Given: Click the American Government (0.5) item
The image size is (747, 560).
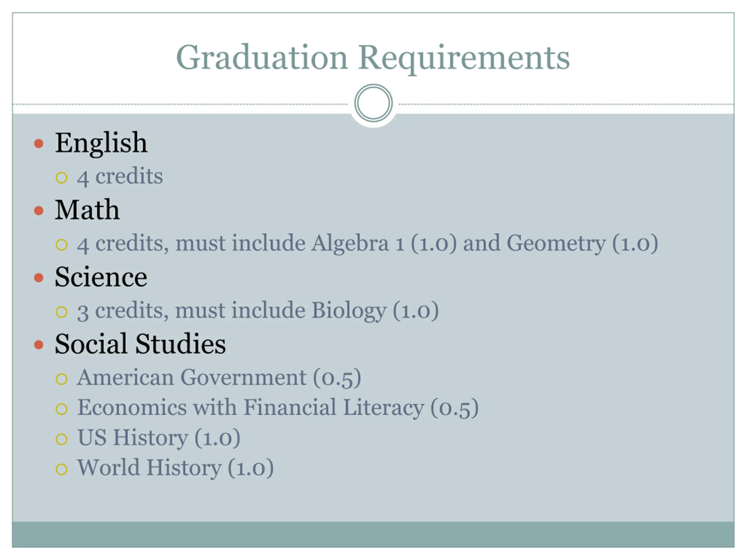Looking at the screenshot, I should point(219,377).
